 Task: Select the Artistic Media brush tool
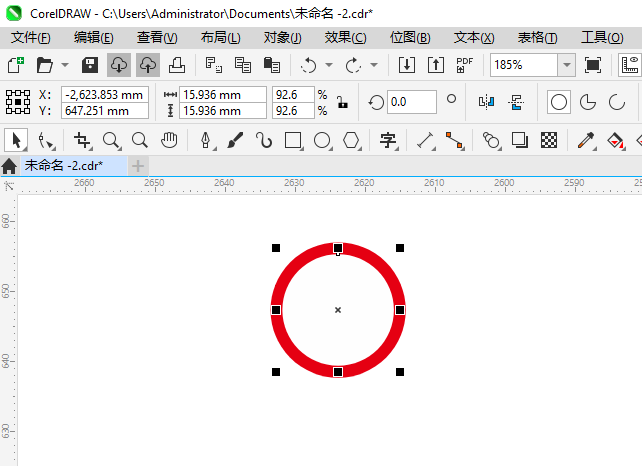tap(235, 140)
